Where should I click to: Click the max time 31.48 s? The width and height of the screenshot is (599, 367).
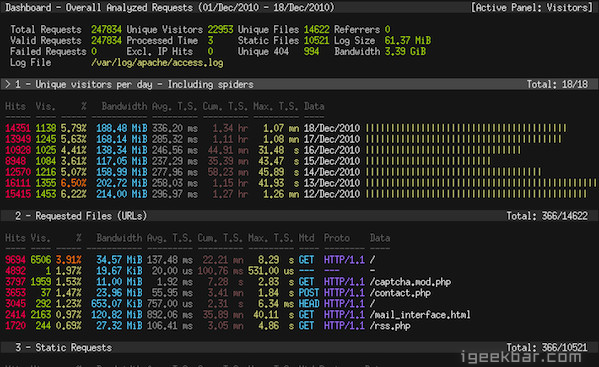(278, 150)
